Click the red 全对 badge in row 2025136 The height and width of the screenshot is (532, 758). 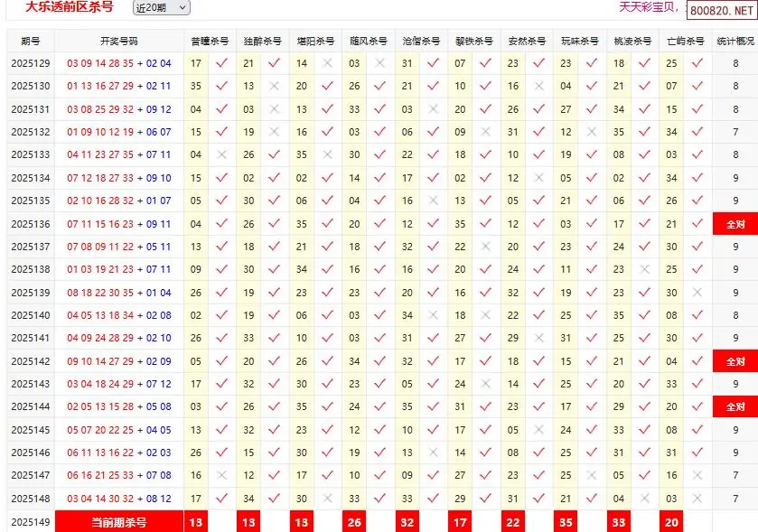(735, 224)
